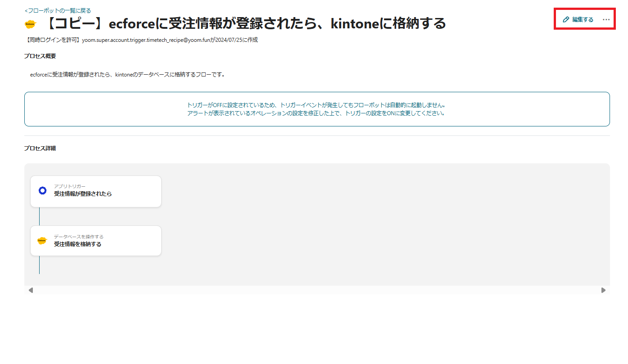Click the アプリトリガー label
This screenshot has height=364, width=628.
70,186
